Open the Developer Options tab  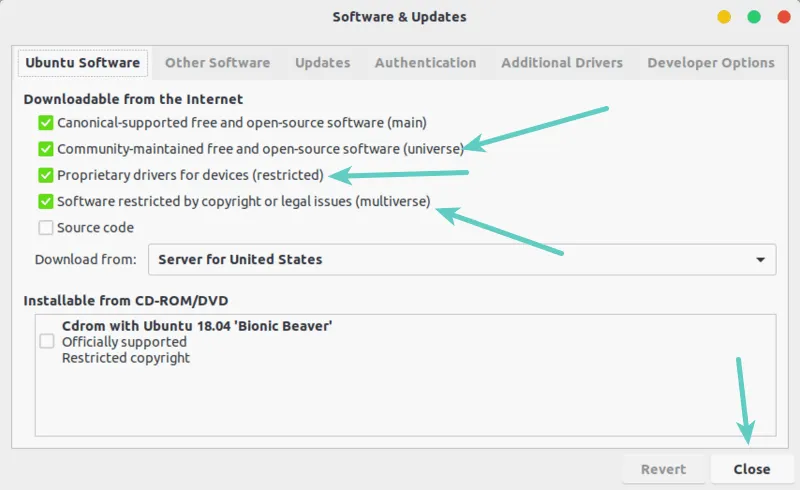(x=710, y=62)
